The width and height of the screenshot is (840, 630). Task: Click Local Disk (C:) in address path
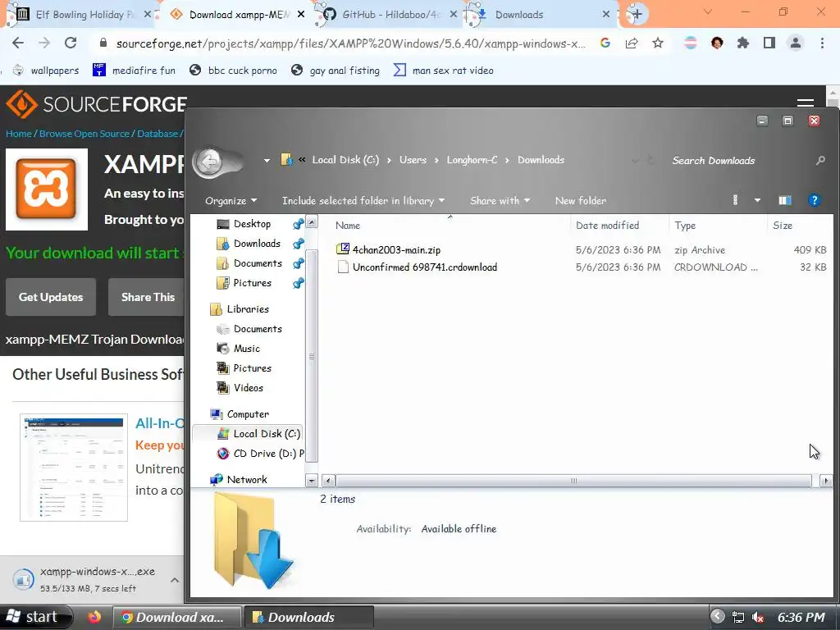click(345, 160)
